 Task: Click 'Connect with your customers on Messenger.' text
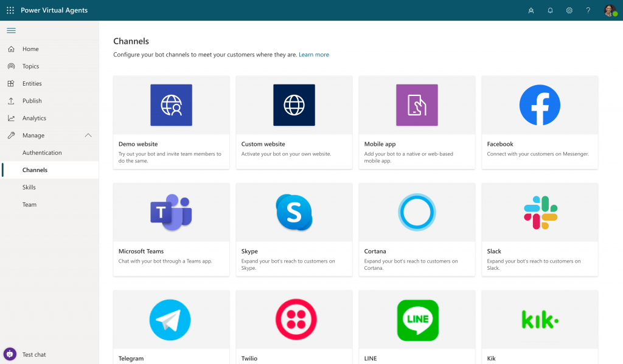(x=538, y=154)
